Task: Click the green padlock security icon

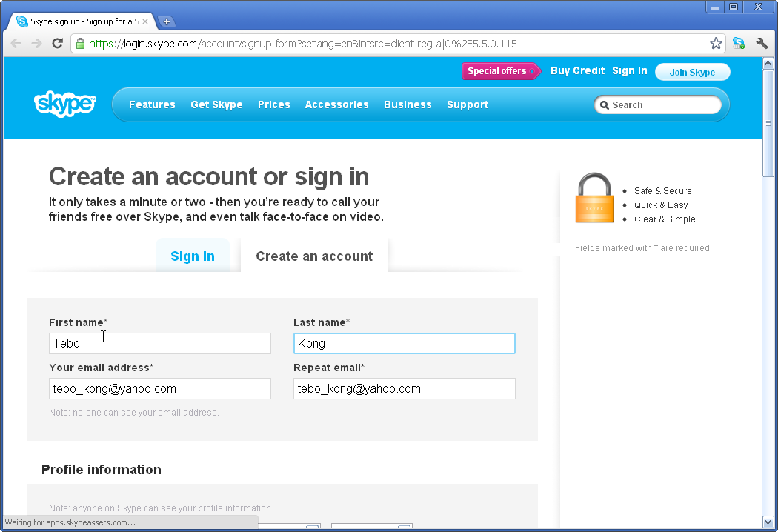Action: click(x=80, y=44)
